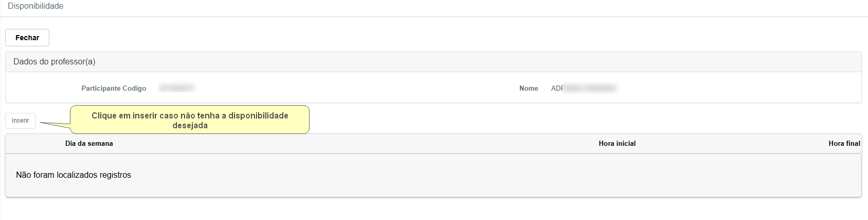Select the blurred participant code value
Viewport: 868px width, 220px height.
point(176,88)
